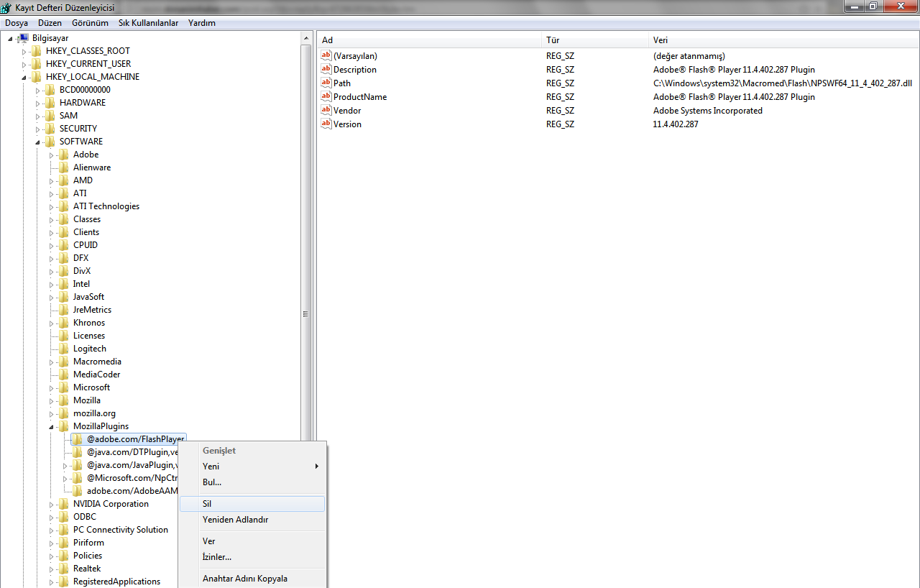This screenshot has width=920, height=588.
Task: Select the RegisteredApplications key
Action: (x=116, y=582)
